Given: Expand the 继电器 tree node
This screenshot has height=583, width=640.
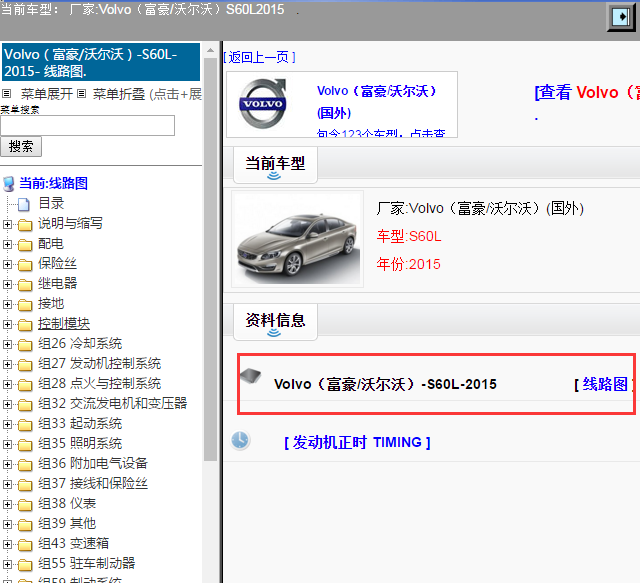Looking at the screenshot, I should 7,284.
